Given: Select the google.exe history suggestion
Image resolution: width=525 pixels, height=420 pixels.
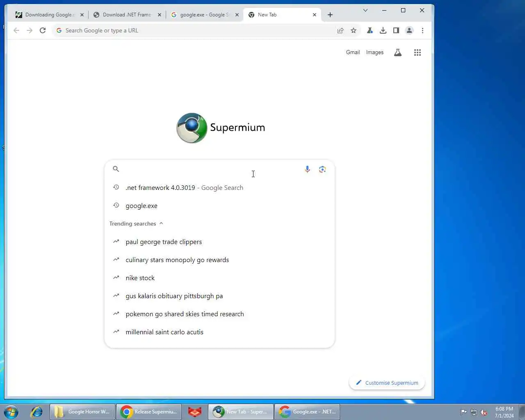Looking at the screenshot, I should pos(219,205).
